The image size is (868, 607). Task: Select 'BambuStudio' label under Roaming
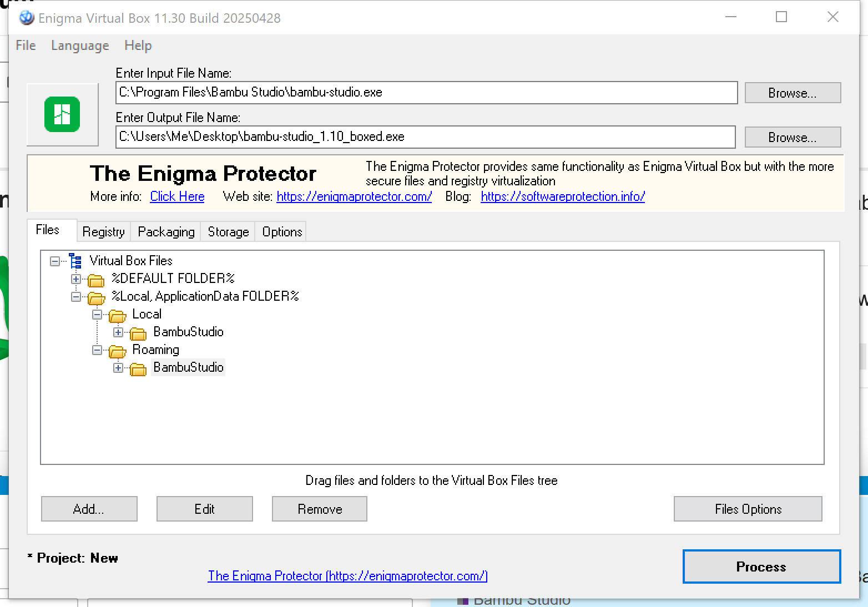point(189,367)
